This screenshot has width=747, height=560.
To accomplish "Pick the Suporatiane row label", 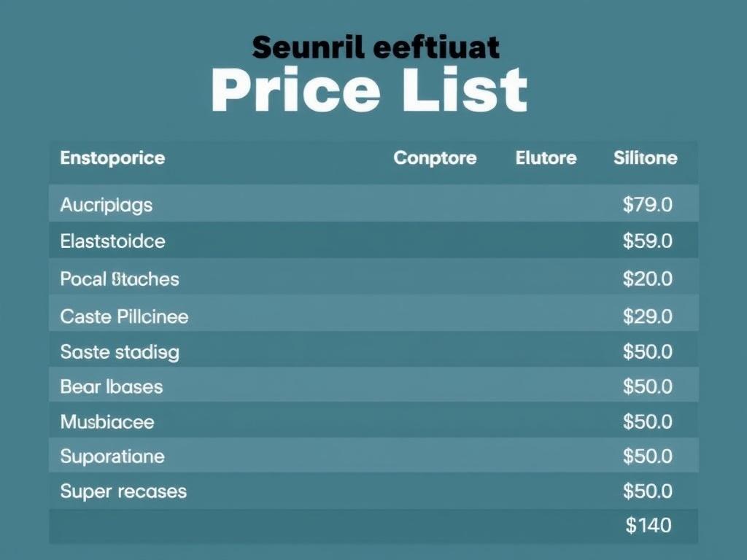I will 112,456.
